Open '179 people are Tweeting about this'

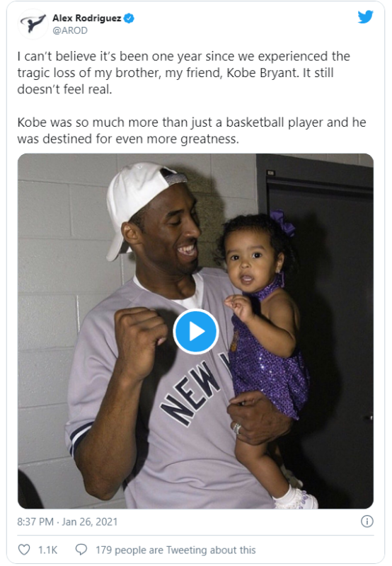[x=175, y=550]
